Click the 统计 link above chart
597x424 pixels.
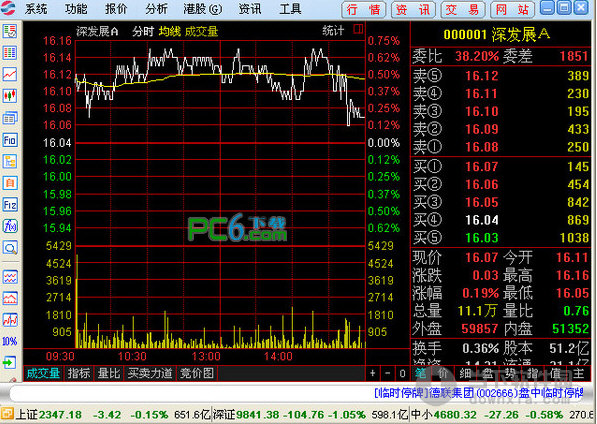click(333, 30)
